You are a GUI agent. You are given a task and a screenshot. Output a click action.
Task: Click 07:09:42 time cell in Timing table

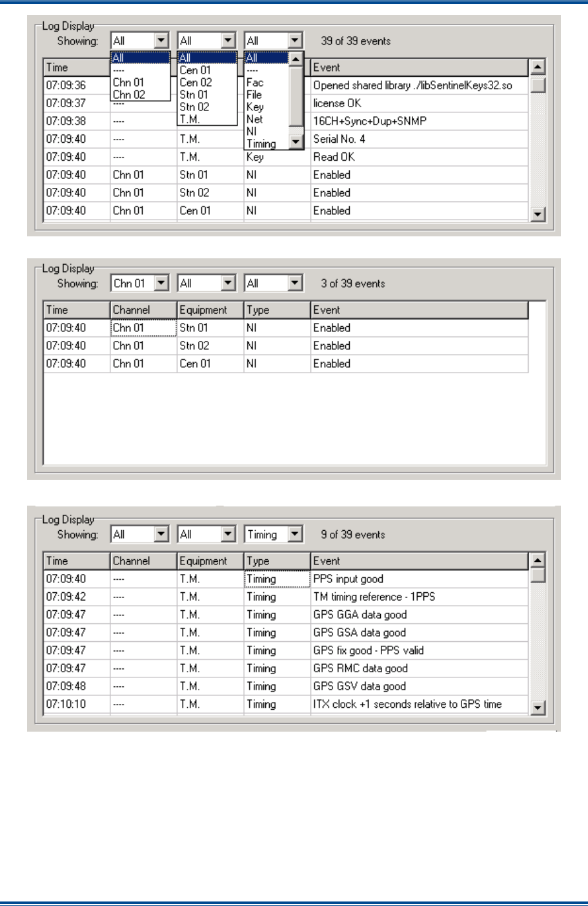click(77, 597)
